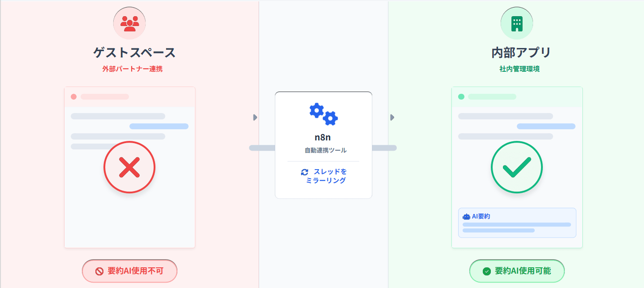Click the left arrow before n8n card

tap(255, 118)
